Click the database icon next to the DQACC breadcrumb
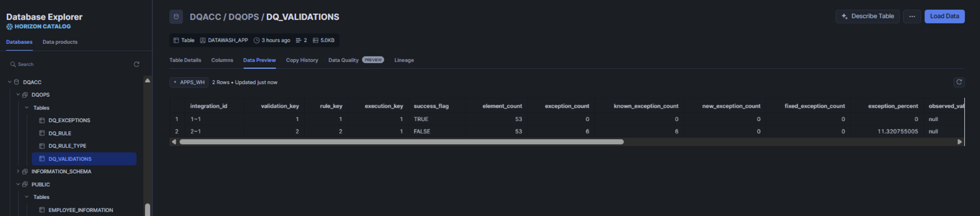This screenshot has width=980, height=216. click(176, 17)
